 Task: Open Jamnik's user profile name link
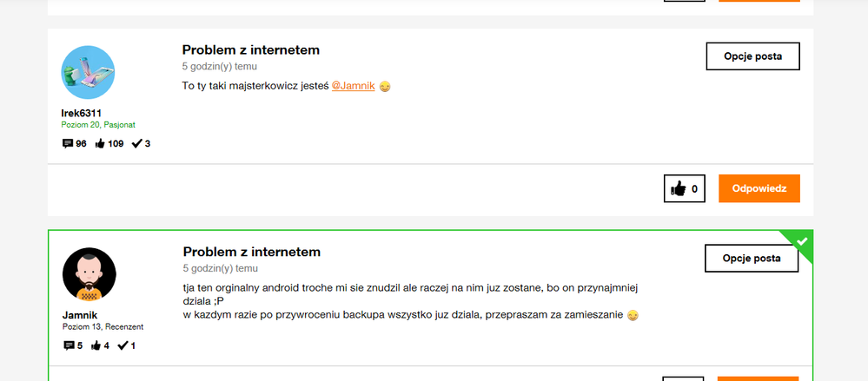click(x=81, y=315)
